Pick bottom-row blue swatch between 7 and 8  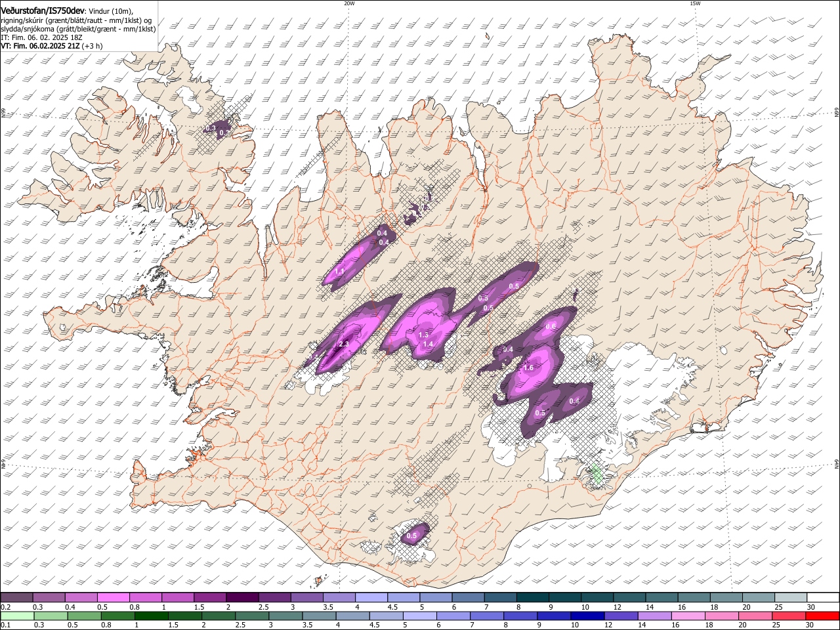pos(486,616)
